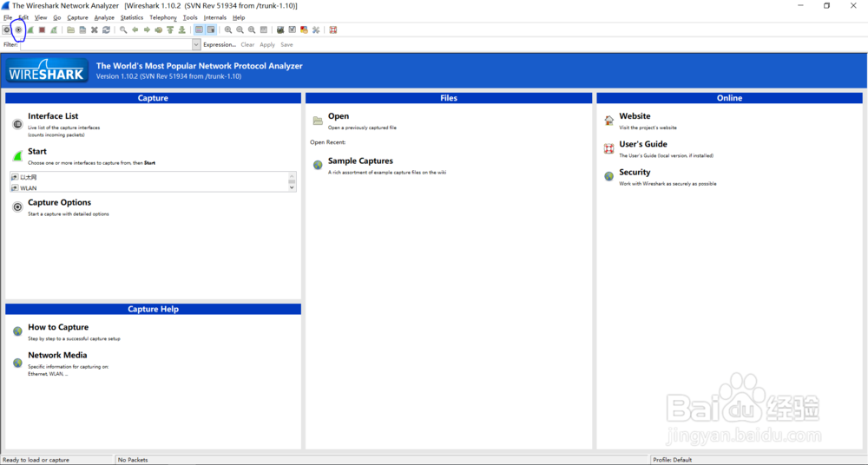
Task: Go forward in packet history arrow
Action: coord(147,29)
